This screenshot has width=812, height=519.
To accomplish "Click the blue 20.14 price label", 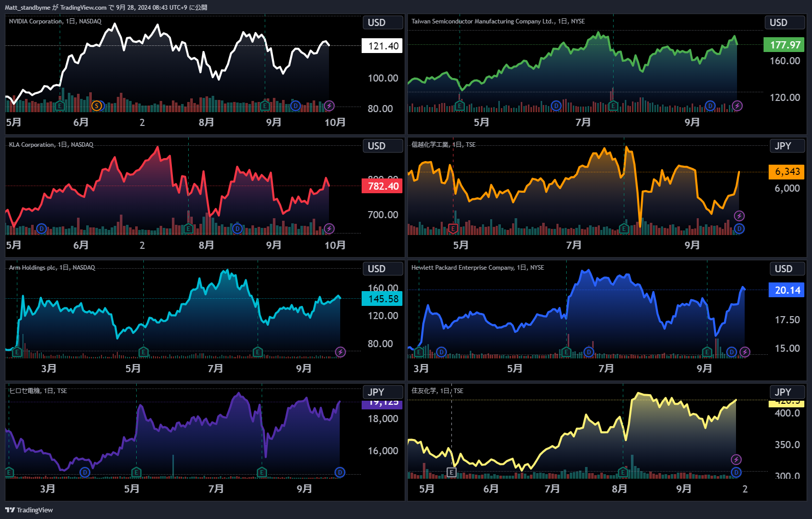I will coord(786,290).
